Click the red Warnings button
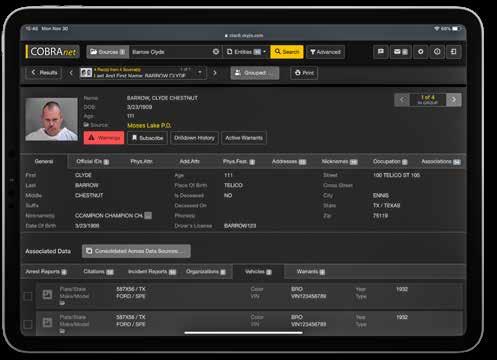The image size is (497, 360). pos(104,138)
